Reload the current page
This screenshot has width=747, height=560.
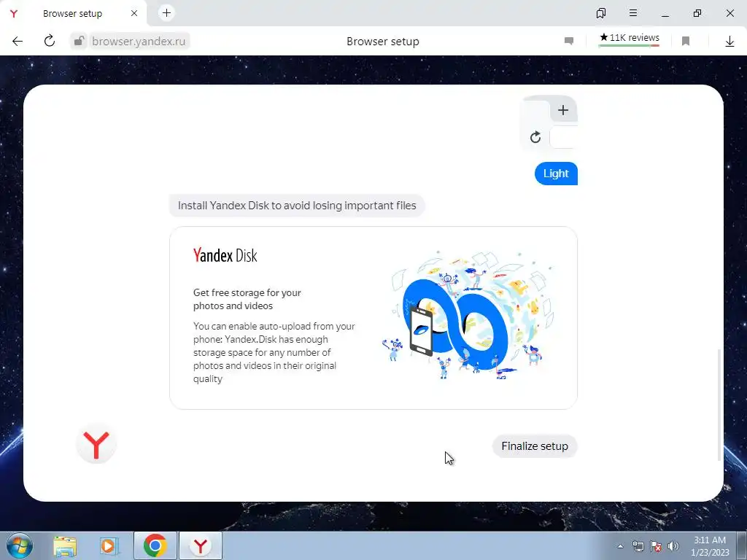click(50, 41)
